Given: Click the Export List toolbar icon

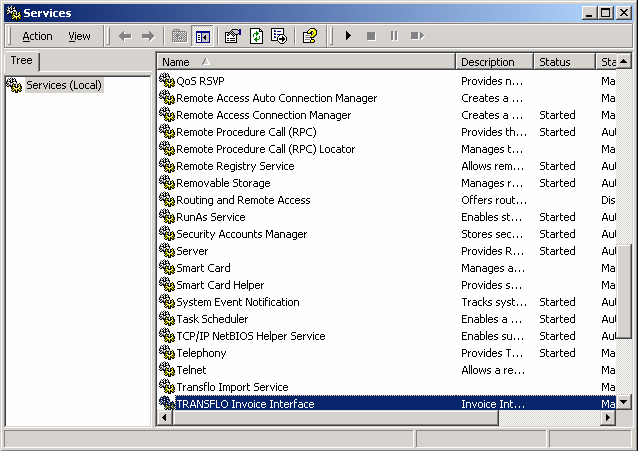Looking at the screenshot, I should 280,36.
